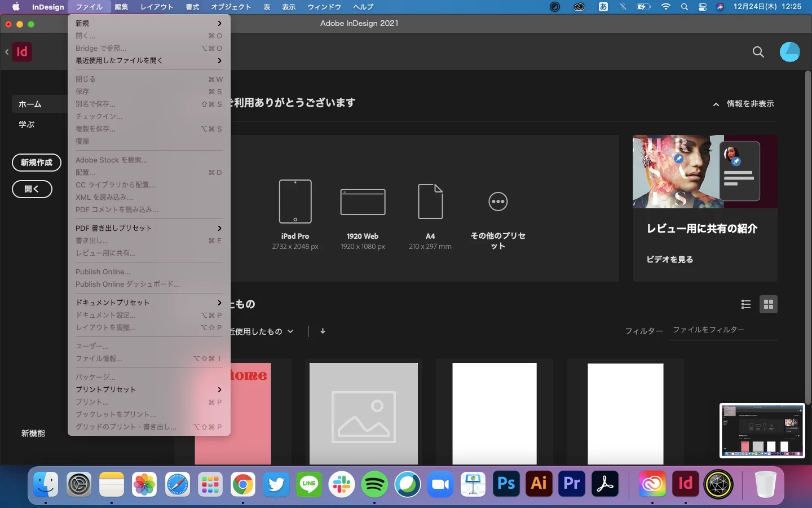812x508 pixels.
Task: Expand the 新規 submenu
Action: click(149, 23)
